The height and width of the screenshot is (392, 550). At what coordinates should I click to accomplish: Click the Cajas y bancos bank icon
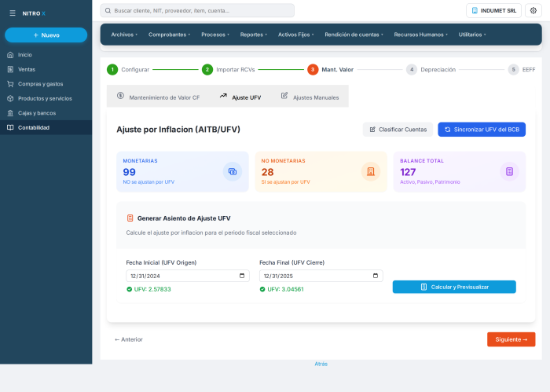pos(10,113)
